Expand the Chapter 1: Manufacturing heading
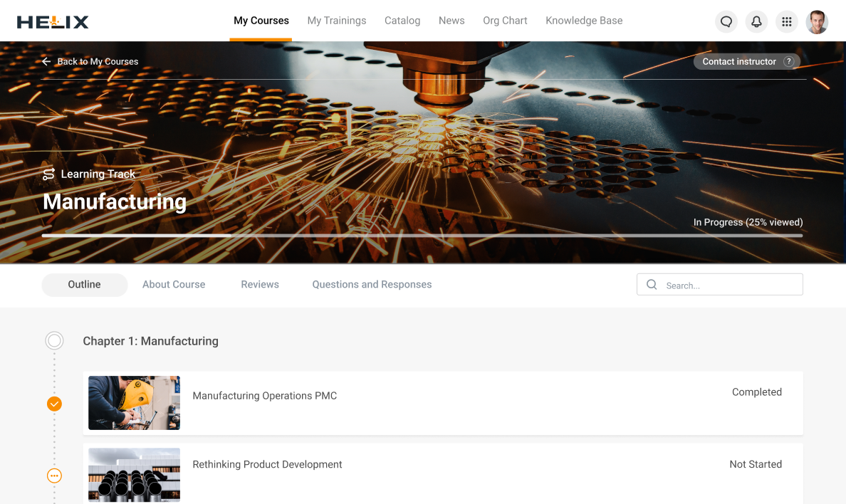Image resolution: width=846 pixels, height=504 pixels. pyautogui.click(x=150, y=341)
